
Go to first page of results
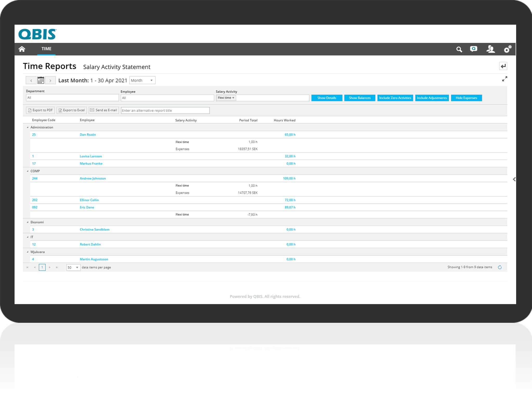coord(27,267)
